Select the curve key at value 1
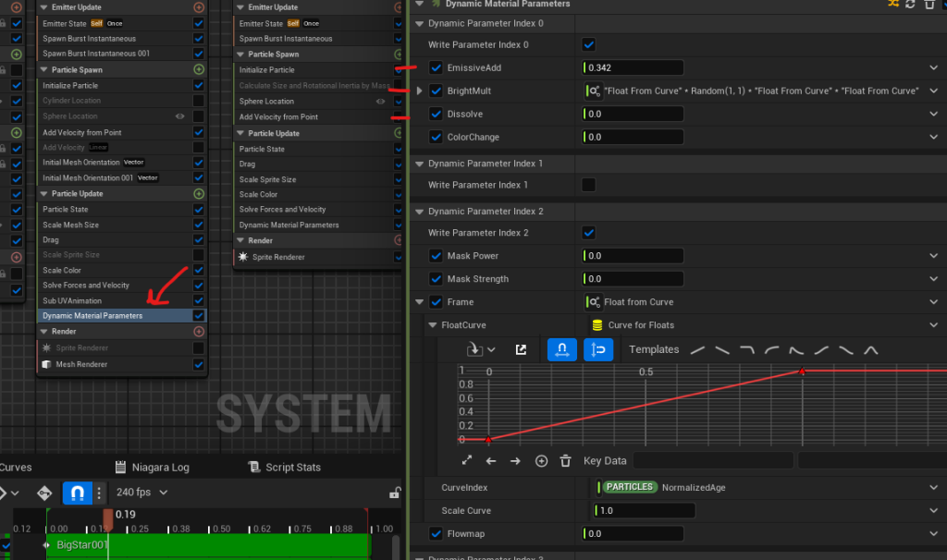The width and height of the screenshot is (947, 560). 802,371
